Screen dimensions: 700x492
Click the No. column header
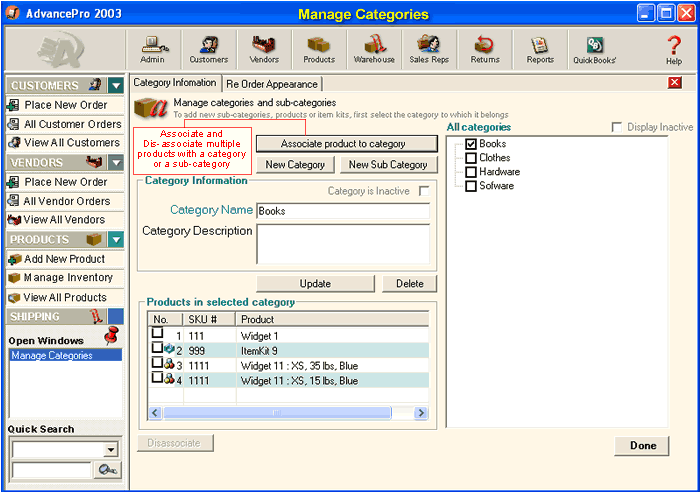pyautogui.click(x=165, y=319)
